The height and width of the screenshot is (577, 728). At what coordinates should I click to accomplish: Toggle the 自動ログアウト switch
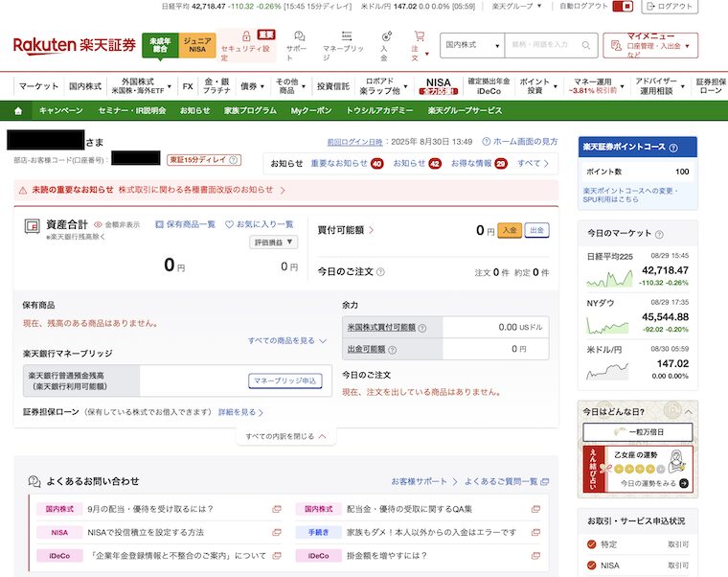click(626, 7)
